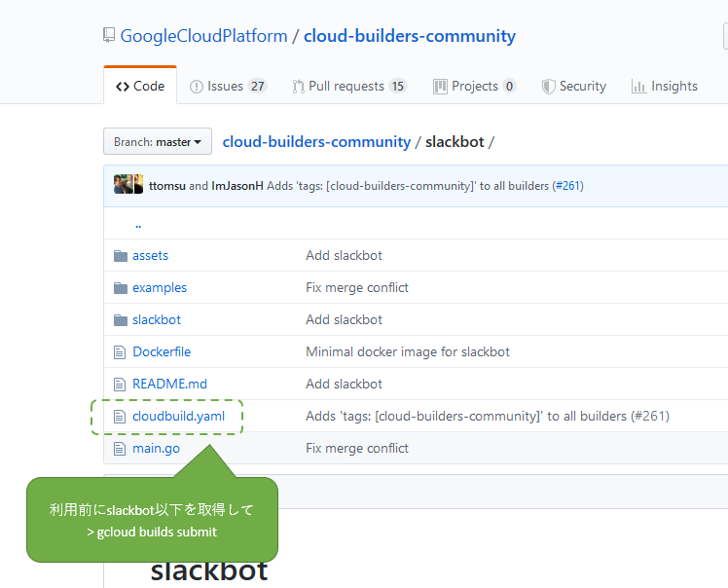Open ImJasonH's profile link

237,186
